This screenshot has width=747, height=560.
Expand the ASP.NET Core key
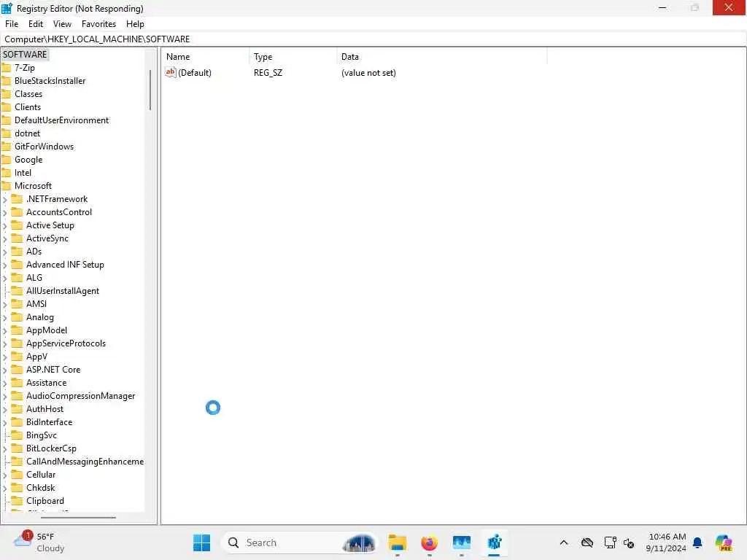coord(5,370)
